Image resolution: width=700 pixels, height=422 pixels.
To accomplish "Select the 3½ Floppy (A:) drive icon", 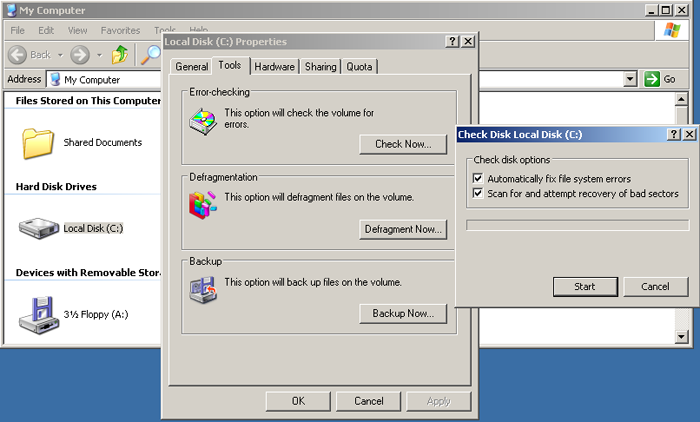I will [39, 315].
